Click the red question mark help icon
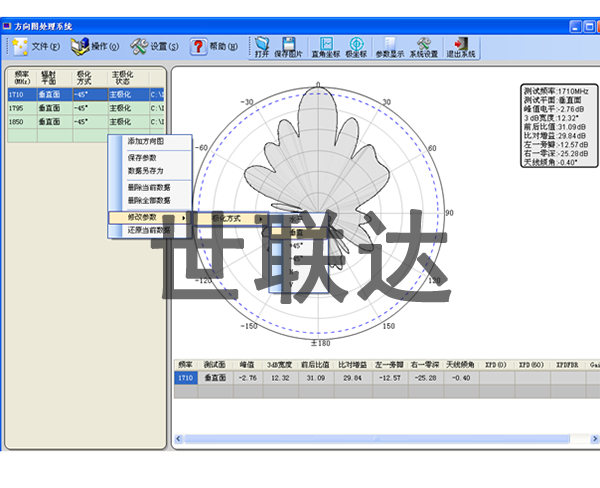The image size is (600, 488). tap(199, 47)
